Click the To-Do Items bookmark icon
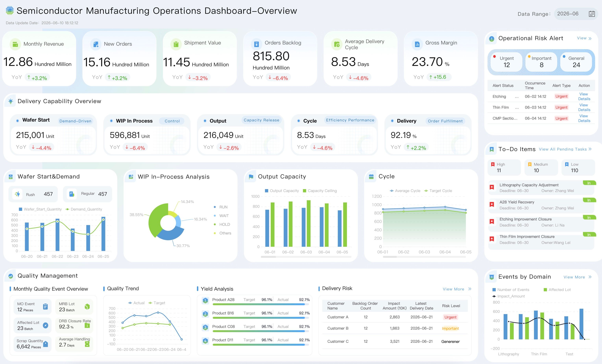 click(x=492, y=149)
